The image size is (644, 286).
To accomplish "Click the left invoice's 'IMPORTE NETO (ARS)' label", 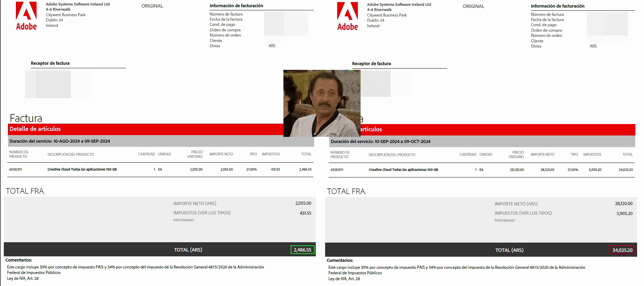I will (x=195, y=204).
